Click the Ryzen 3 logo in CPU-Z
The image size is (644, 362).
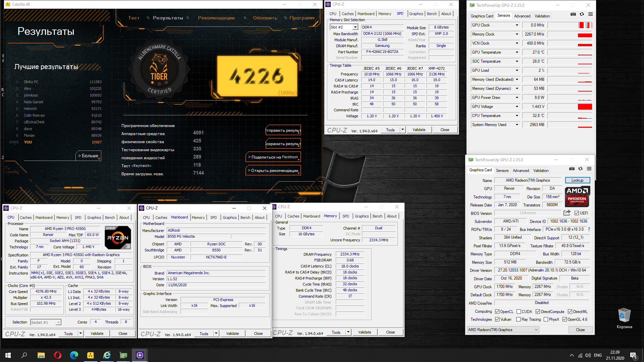click(x=118, y=237)
